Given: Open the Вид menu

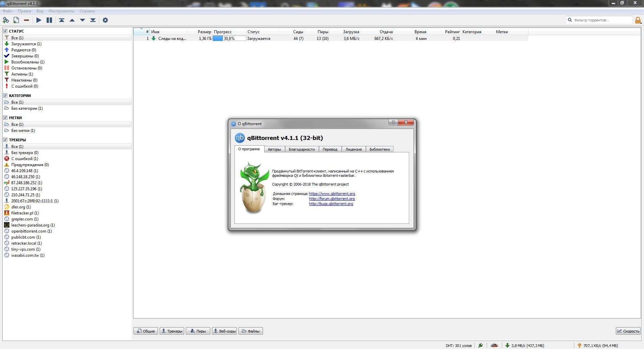Looking at the screenshot, I should point(40,11).
